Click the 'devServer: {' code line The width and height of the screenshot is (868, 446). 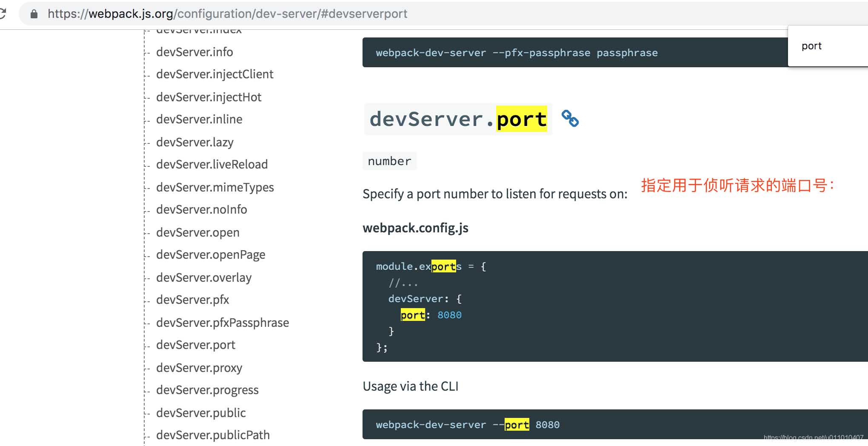[x=425, y=299]
